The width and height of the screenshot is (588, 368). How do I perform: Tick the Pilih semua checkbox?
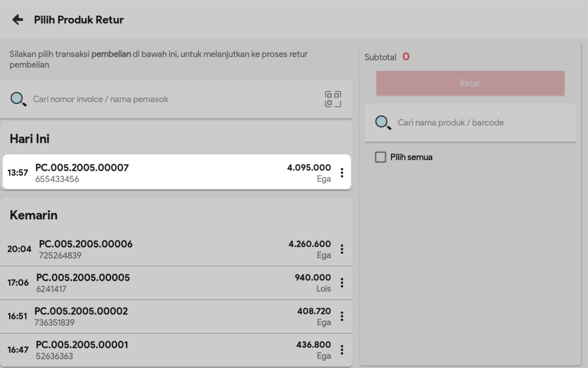coord(380,157)
